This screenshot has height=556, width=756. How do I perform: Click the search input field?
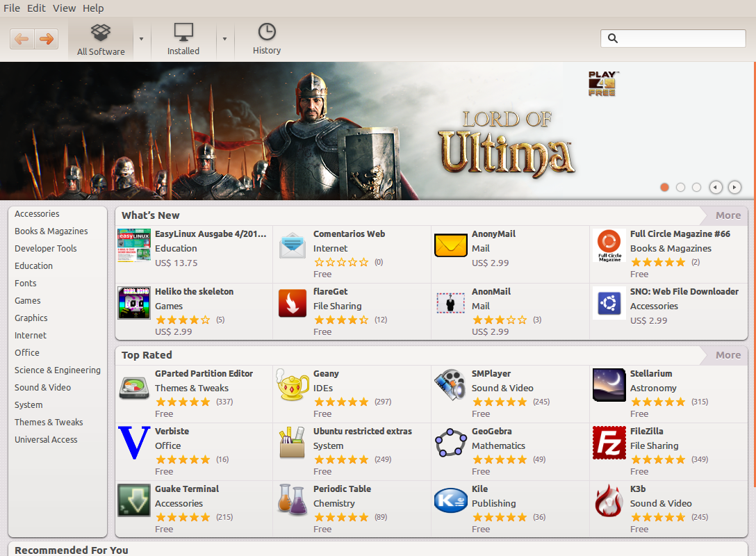click(673, 38)
